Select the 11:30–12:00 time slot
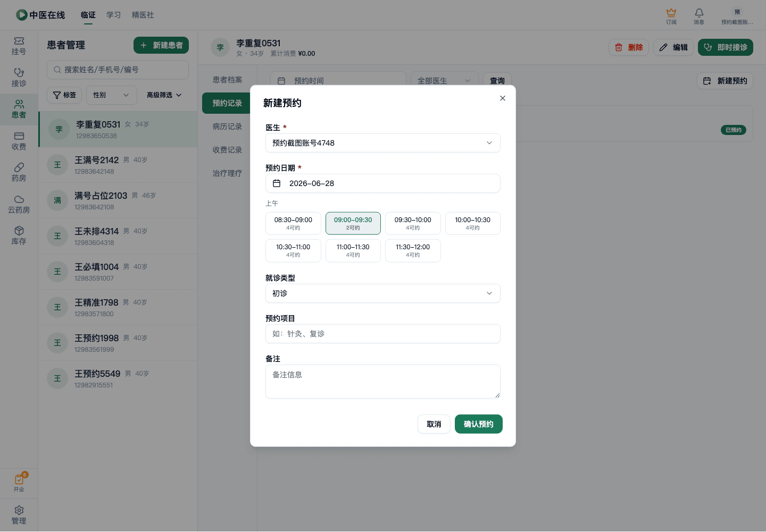766x532 pixels. (413, 250)
